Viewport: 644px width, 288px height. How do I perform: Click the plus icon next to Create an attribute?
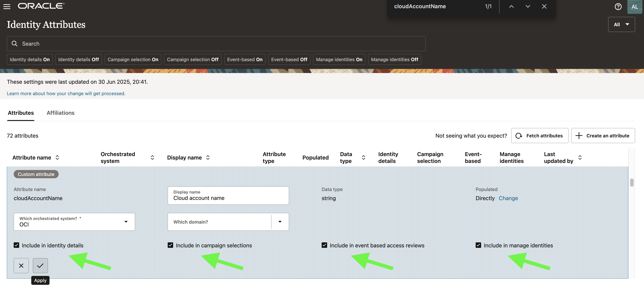pyautogui.click(x=579, y=136)
